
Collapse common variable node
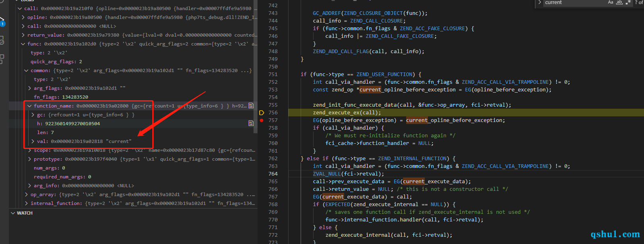(26, 70)
